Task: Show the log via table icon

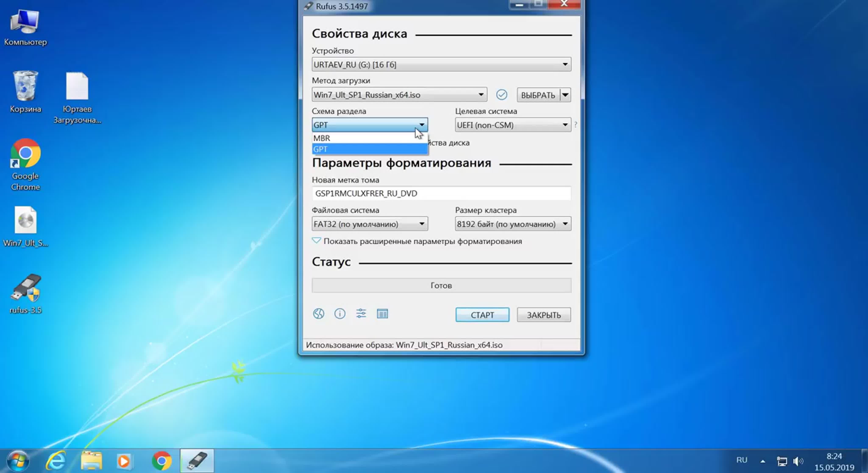Action: click(x=382, y=314)
